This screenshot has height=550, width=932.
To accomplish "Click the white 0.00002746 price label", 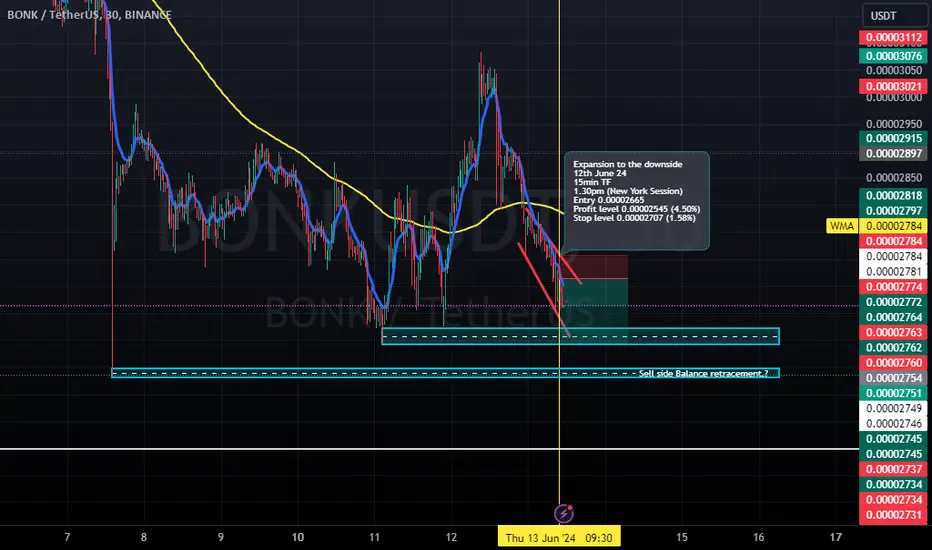I will click(893, 423).
